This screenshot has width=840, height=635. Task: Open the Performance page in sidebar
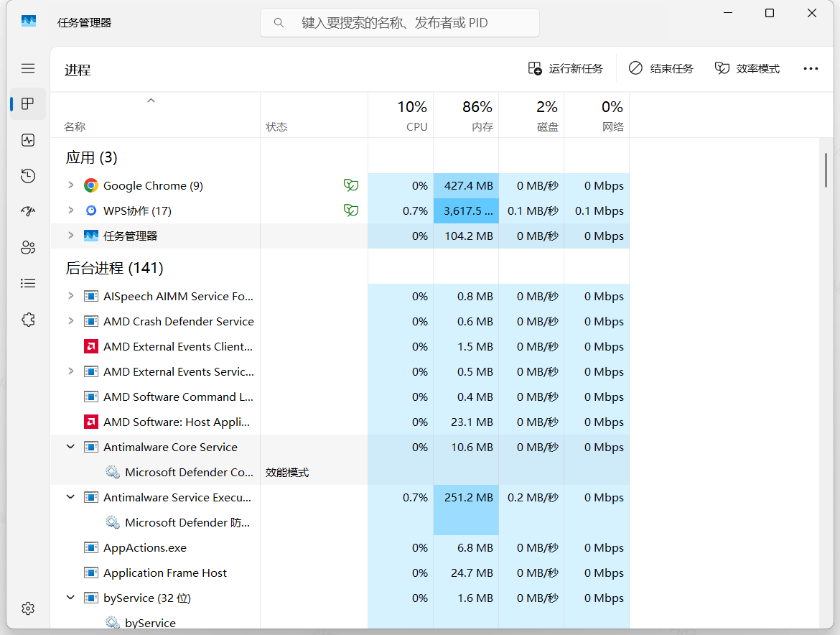tap(28, 140)
